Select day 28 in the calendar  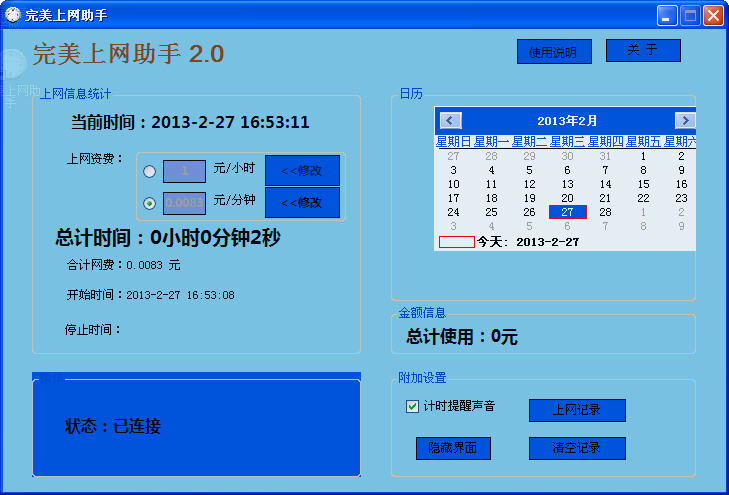[x=605, y=212]
